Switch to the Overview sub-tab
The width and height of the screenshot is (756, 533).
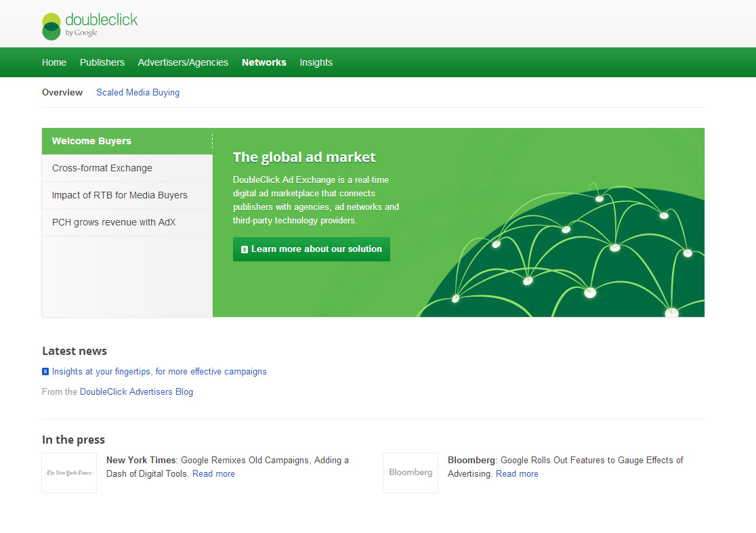[x=62, y=93]
